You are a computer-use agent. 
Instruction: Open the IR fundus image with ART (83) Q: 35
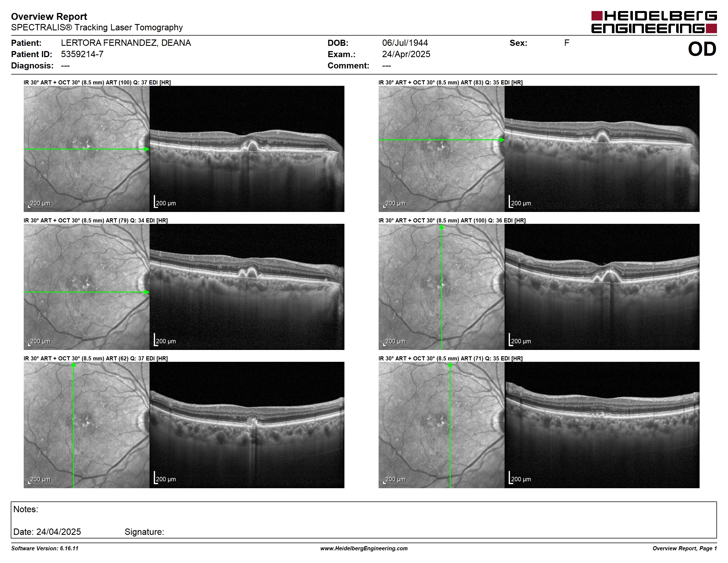tap(441, 149)
